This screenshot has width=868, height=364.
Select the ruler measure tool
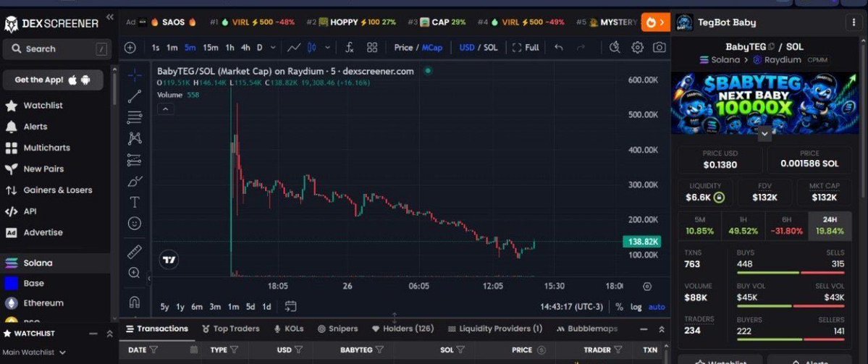point(135,253)
